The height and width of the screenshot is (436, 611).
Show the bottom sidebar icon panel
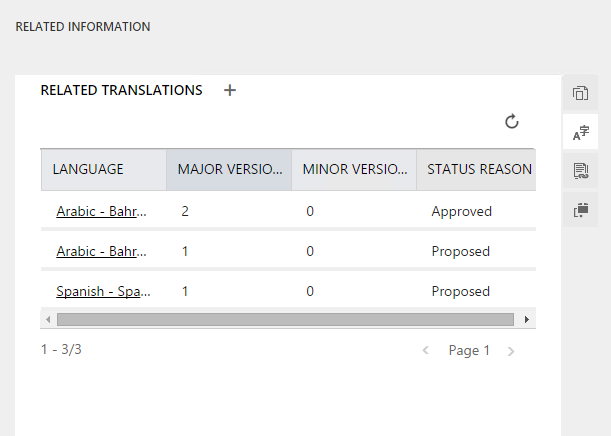(580, 209)
